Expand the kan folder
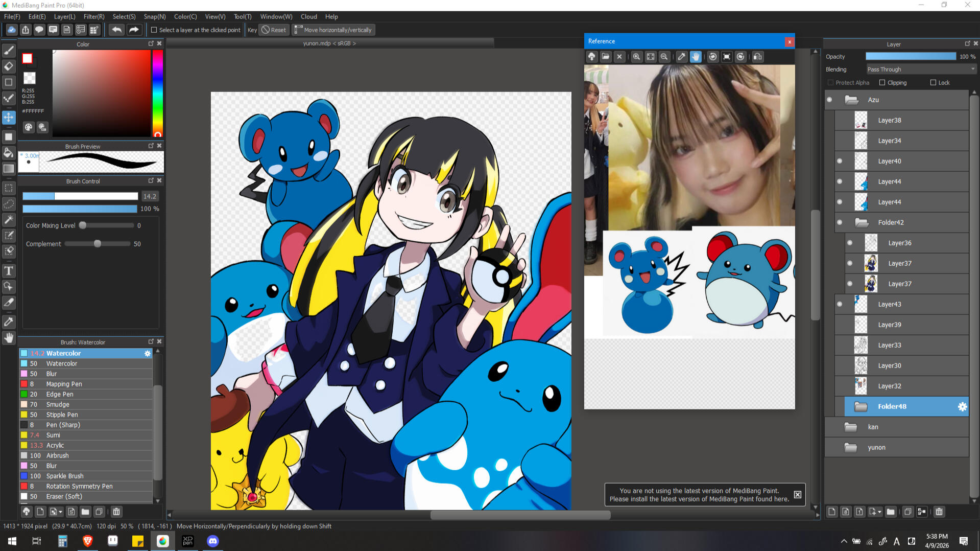Screen dimensions: 980x551 click(x=850, y=427)
